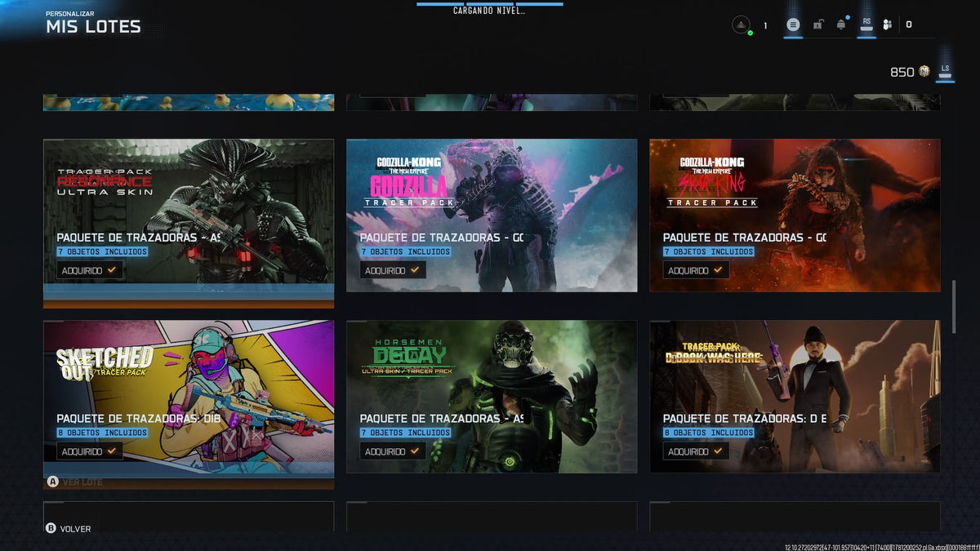Click Resonance Ultra Skin logo text
This screenshot has width=980, height=551.
tap(105, 182)
